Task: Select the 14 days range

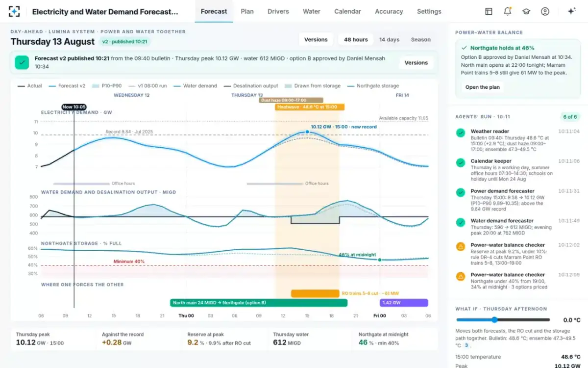Action: [389, 40]
